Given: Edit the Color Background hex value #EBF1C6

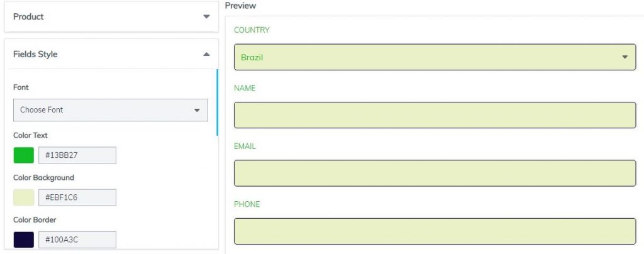Looking at the screenshot, I should pos(77,198).
